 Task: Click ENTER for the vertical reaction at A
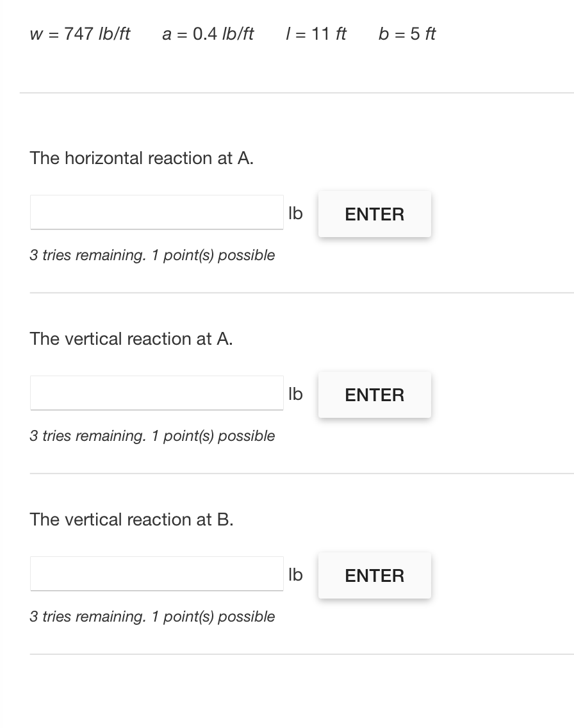(374, 394)
